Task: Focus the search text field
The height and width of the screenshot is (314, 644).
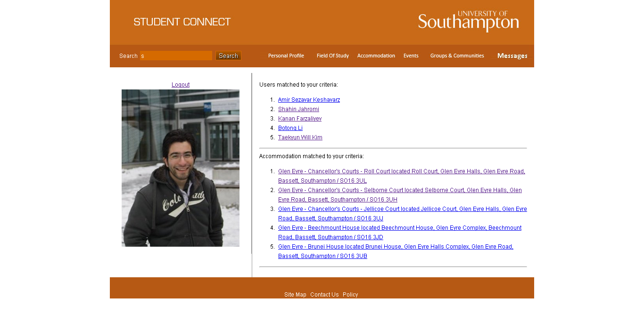Action: click(176, 56)
